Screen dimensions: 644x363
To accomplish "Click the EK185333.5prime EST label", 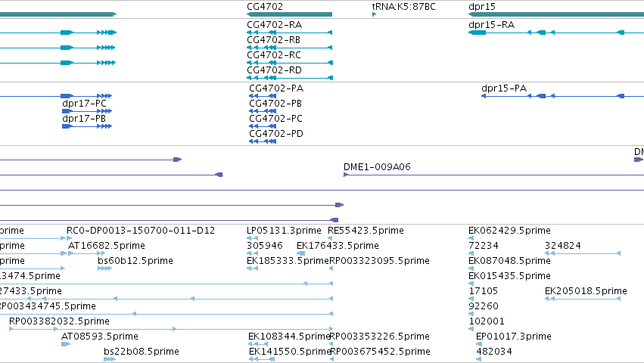I will coord(288,261).
